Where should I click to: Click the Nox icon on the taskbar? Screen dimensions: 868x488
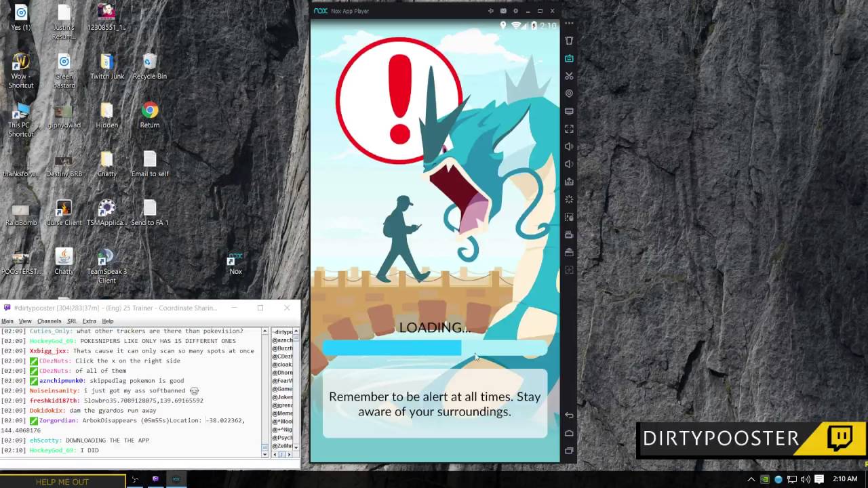[x=176, y=480]
